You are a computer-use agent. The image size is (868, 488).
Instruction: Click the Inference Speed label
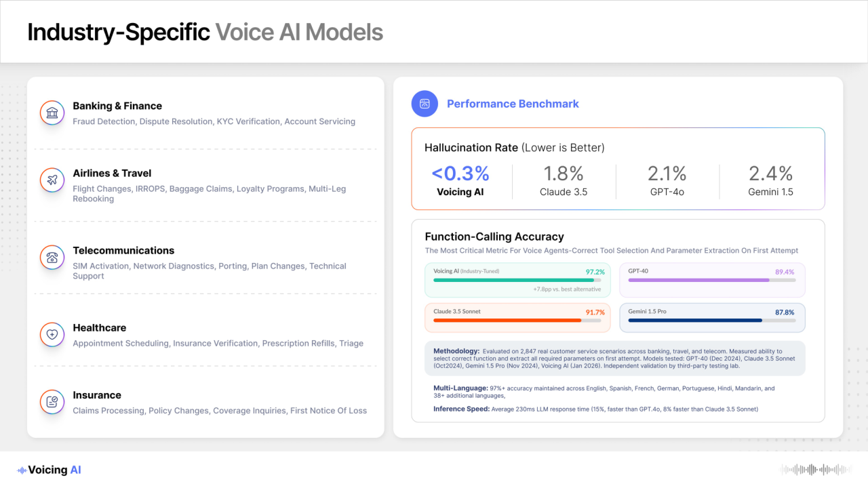click(461, 409)
